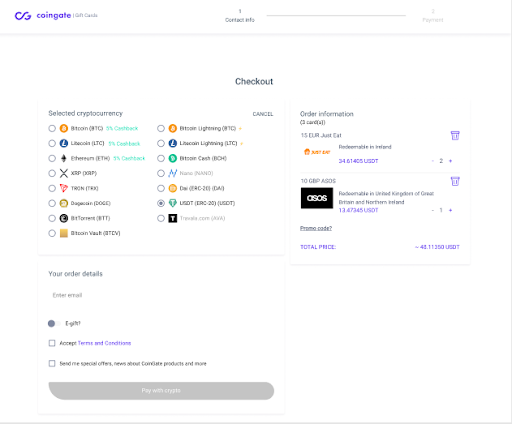Click the Dogecoin coin icon
Screen dimensions: 512x424
[x=64, y=203]
